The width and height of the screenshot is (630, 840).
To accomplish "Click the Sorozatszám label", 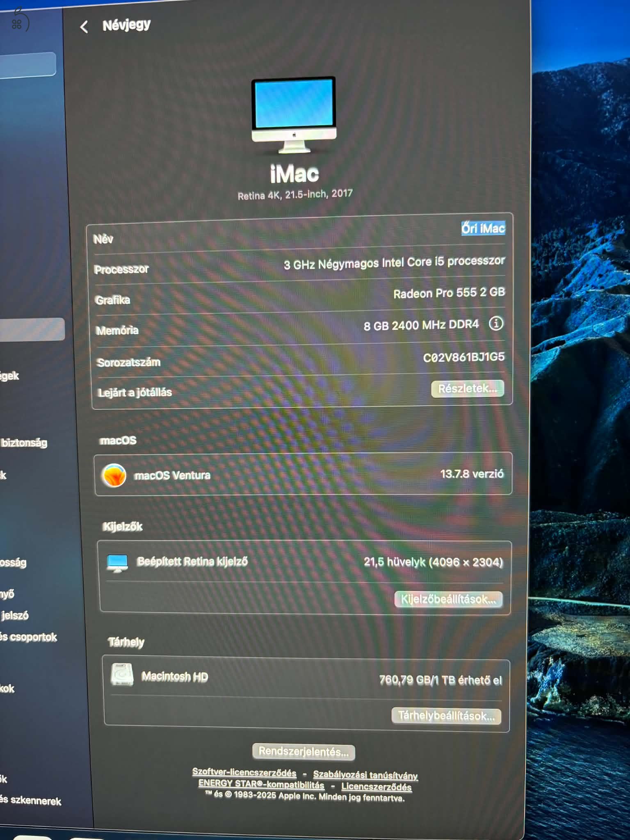I will [x=128, y=362].
